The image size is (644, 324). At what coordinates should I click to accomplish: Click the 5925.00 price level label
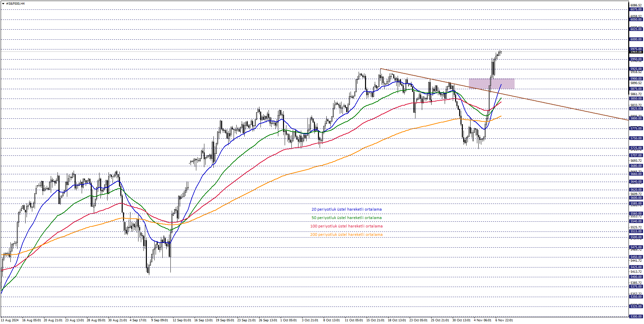coord(636,69)
